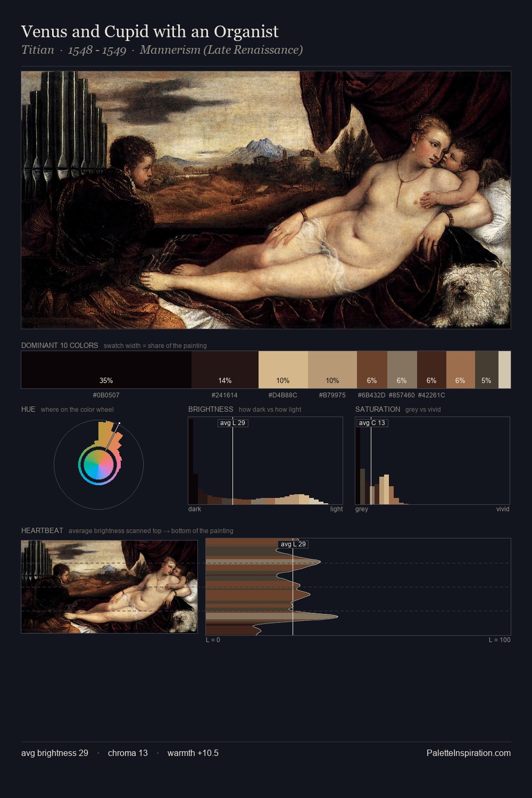Pick the light tan swatch above #D4B88C

point(283,370)
